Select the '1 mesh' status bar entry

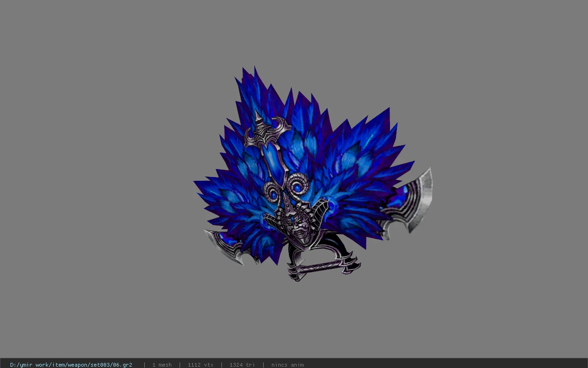[x=162, y=365]
